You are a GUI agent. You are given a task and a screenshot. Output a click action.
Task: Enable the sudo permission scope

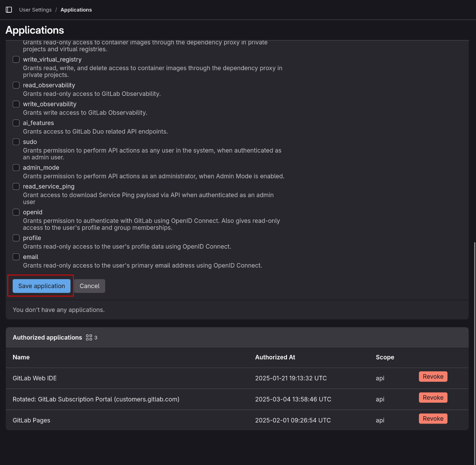coord(16,142)
